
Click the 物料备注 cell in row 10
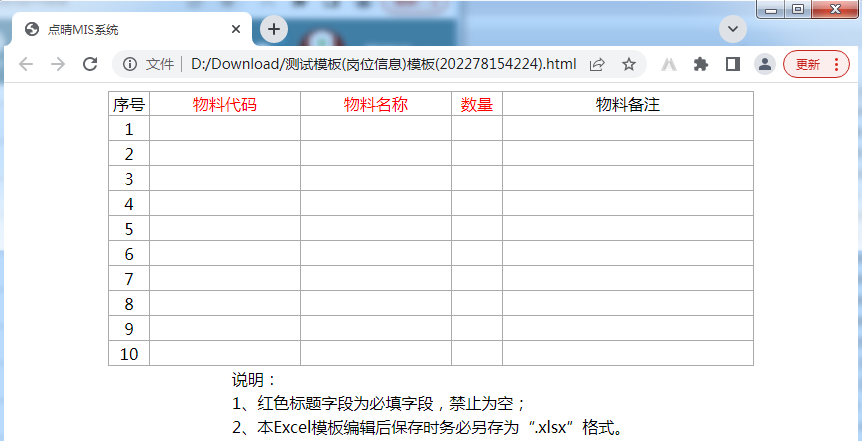(x=628, y=354)
